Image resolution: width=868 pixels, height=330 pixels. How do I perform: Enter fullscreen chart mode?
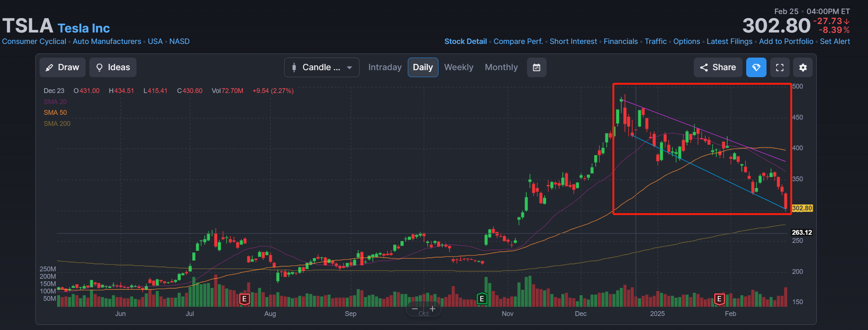coord(780,67)
